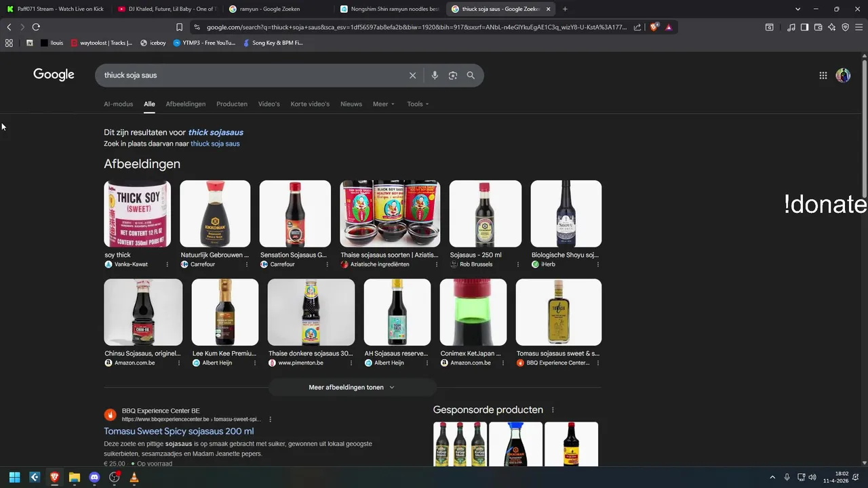Bookmark this page in Brave
Screen dimensions: 868x488
point(179,27)
